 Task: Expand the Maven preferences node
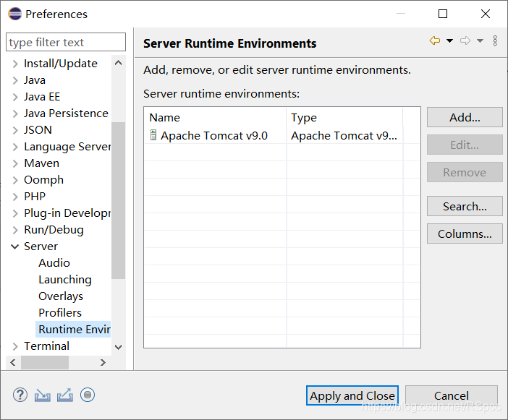tap(15, 163)
